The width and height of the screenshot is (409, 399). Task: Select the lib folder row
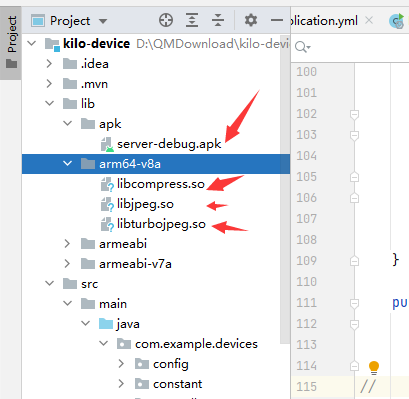(x=156, y=104)
